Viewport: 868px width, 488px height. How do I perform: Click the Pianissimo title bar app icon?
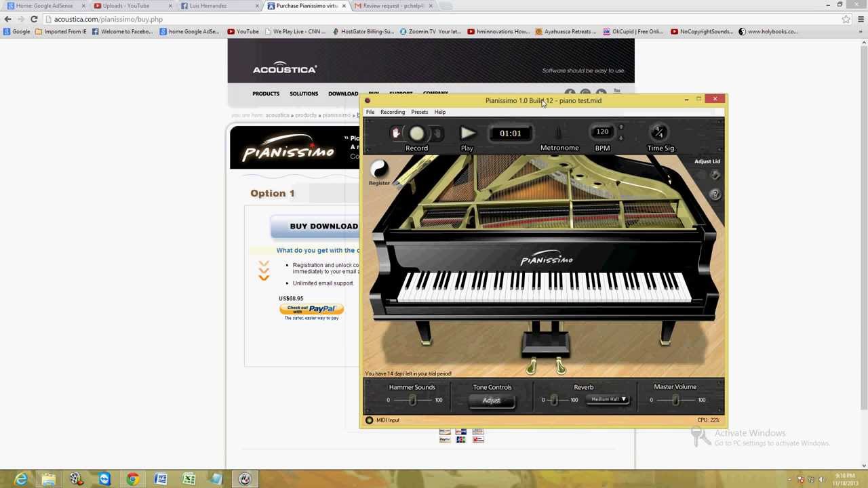[368, 101]
